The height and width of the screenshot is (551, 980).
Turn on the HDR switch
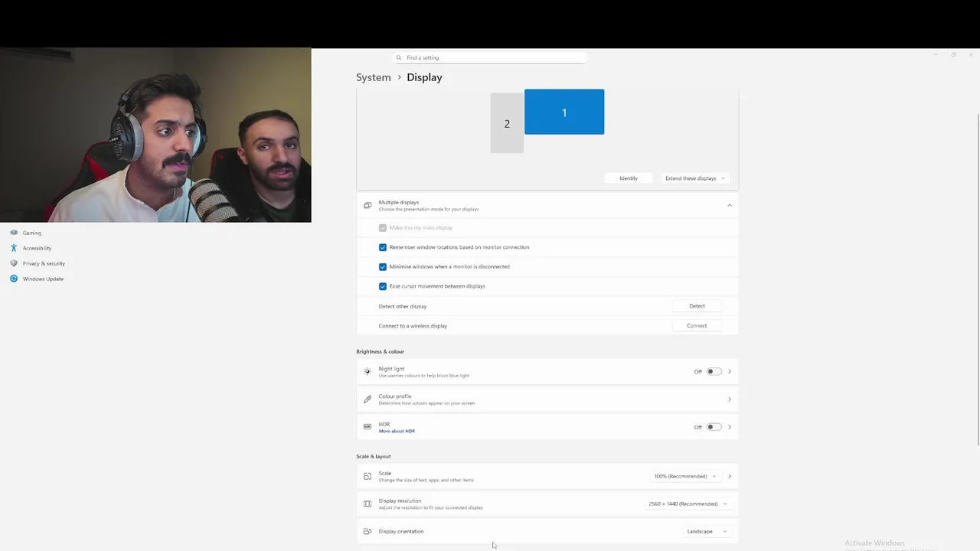714,427
